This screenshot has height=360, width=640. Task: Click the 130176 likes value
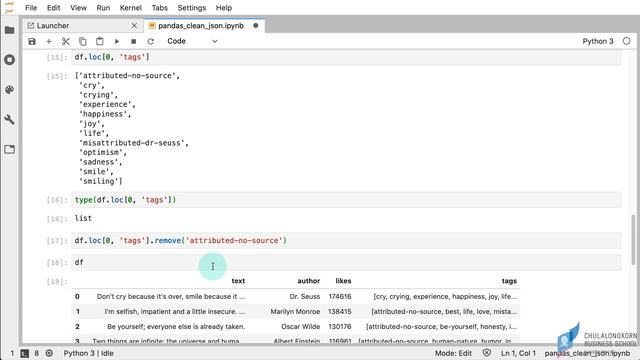(x=340, y=327)
